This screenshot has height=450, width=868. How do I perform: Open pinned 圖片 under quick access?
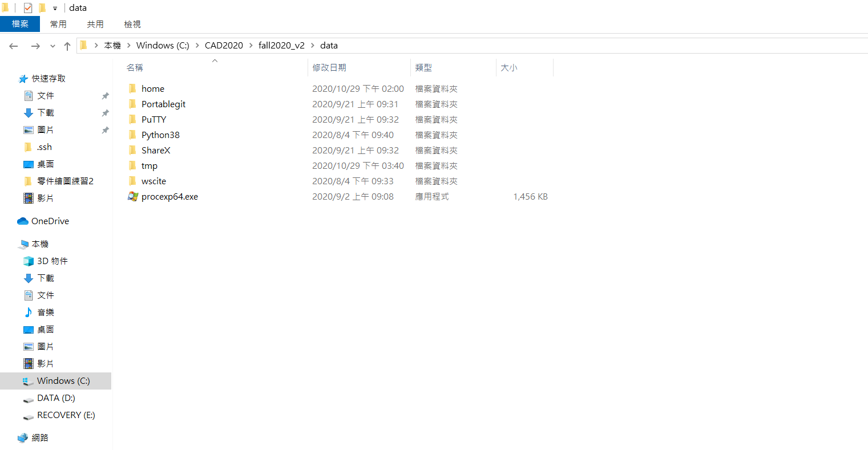tap(46, 130)
